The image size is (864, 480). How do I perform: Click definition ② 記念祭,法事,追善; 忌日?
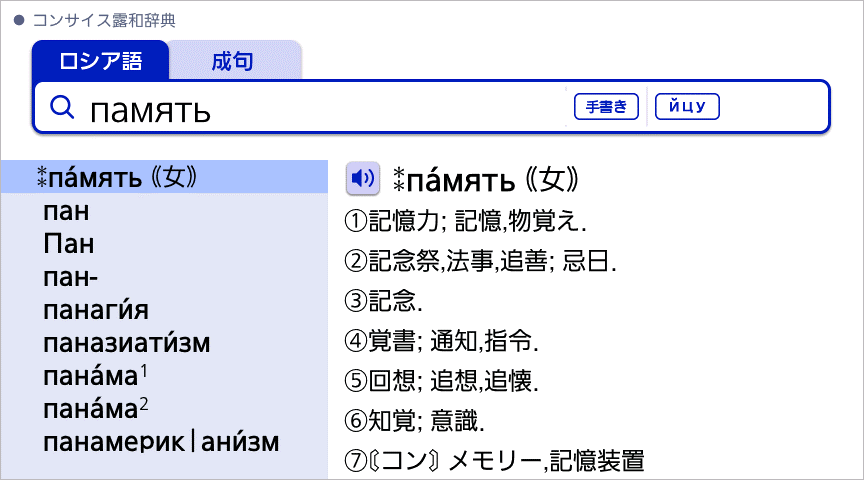pos(480,261)
